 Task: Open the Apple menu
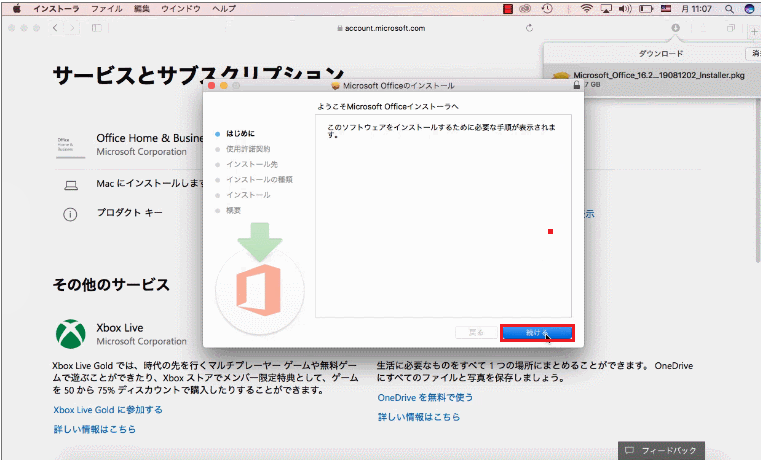(x=17, y=9)
